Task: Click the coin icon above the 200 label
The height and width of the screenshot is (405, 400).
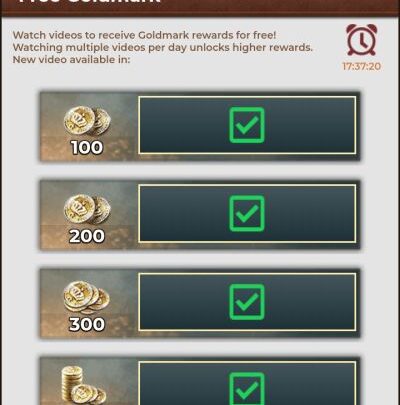Action: (87, 209)
